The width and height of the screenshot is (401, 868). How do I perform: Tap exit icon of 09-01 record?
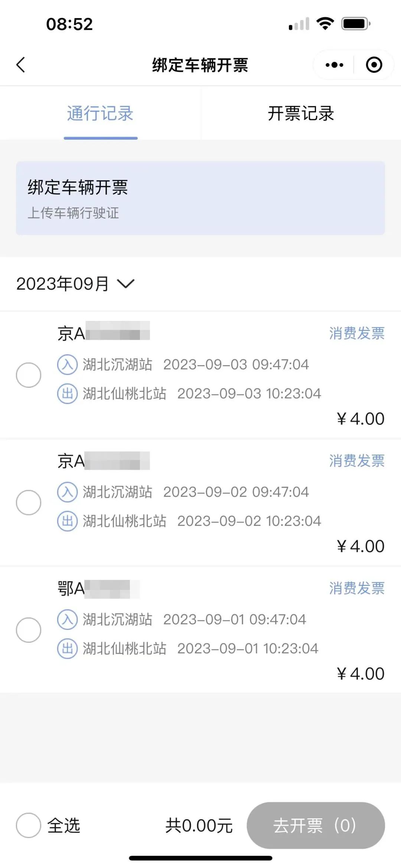(x=67, y=648)
